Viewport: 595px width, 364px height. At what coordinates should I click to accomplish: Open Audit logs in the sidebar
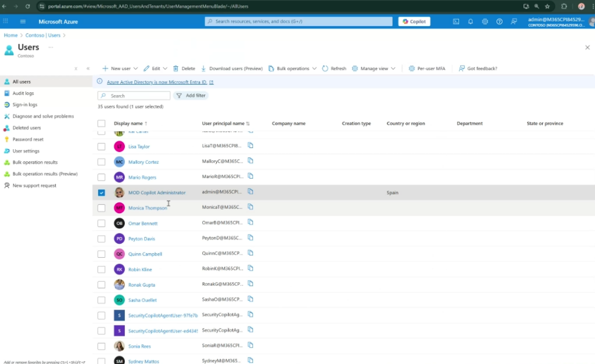[23, 93]
